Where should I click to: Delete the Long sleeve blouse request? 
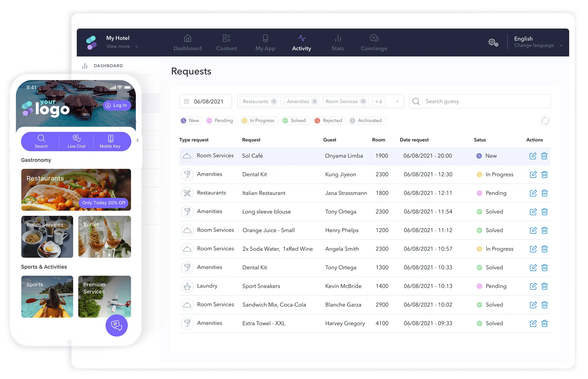pos(544,212)
